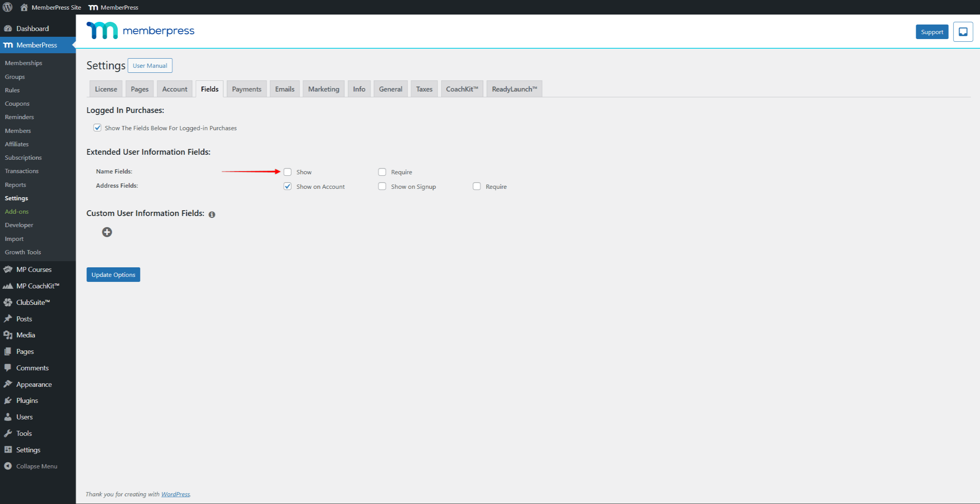Viewport: 980px width, 504px height.
Task: Check Require for Name Fields
Action: point(382,172)
